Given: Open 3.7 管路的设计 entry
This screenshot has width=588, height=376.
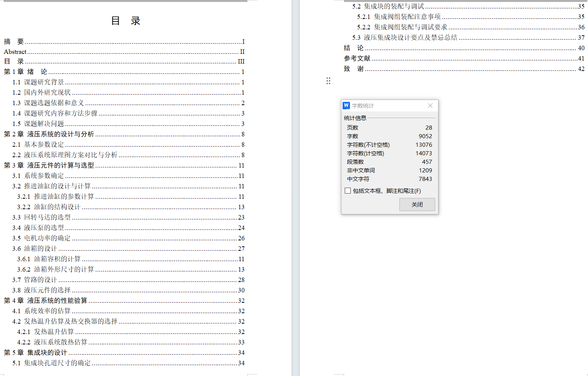Looking at the screenshot, I should click(128, 280).
